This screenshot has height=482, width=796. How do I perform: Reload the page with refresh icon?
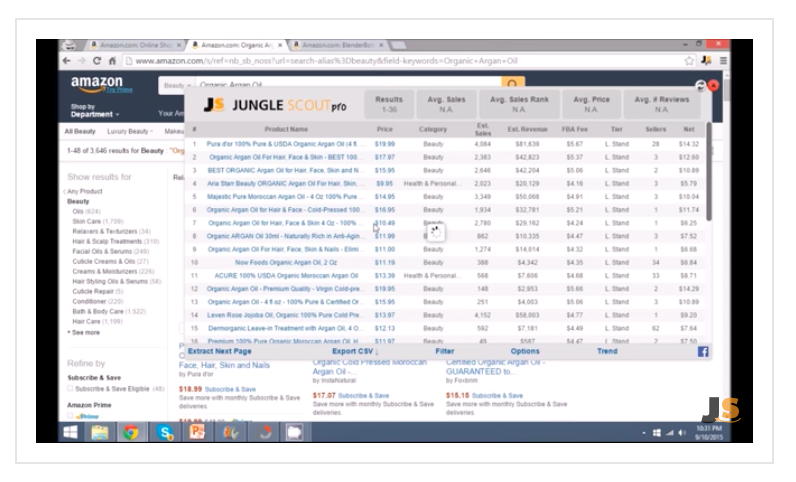(x=97, y=61)
